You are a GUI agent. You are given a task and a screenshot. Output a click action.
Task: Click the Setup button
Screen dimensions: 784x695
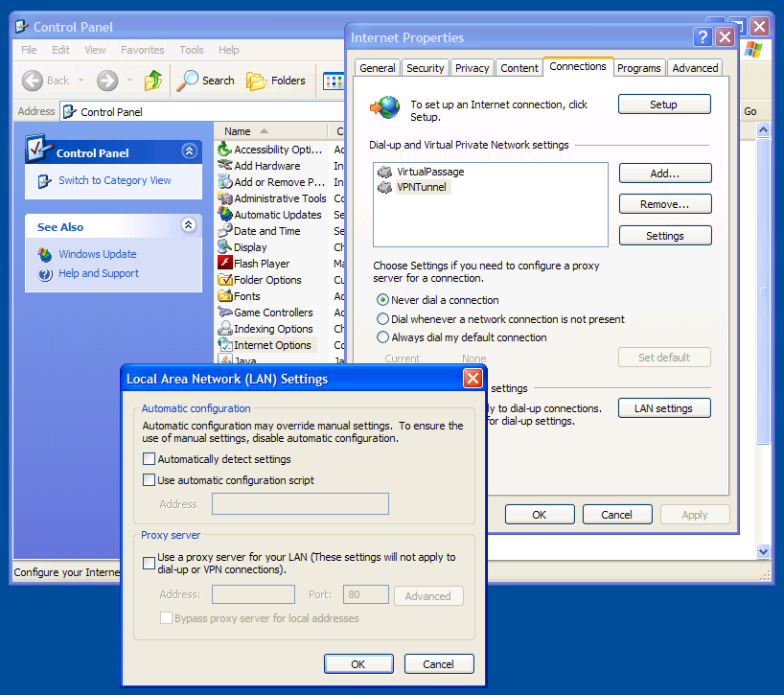pyautogui.click(x=664, y=104)
